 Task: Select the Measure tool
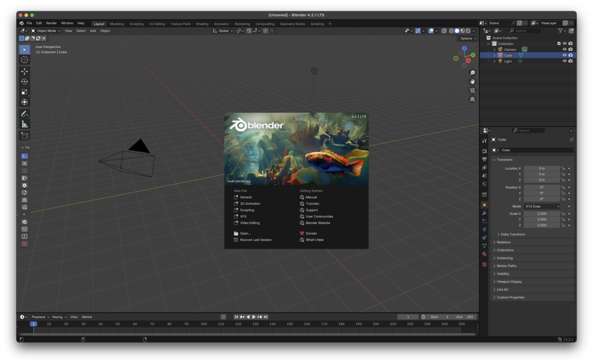pyautogui.click(x=24, y=124)
